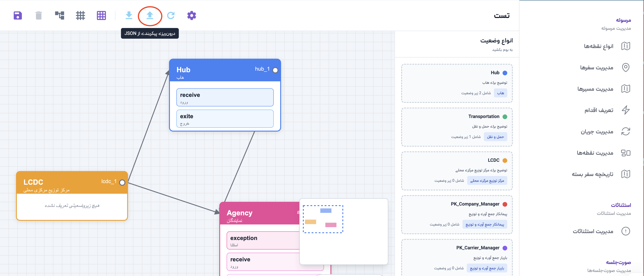The image size is (644, 276).
Task: Click the auto-layout hierarchy icon
Action: tap(60, 16)
